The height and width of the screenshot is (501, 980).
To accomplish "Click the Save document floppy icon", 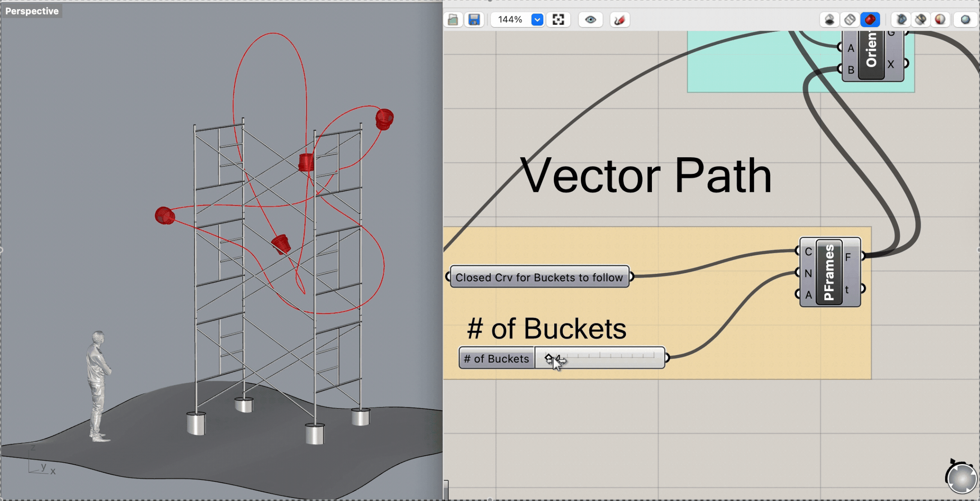I will 474,20.
